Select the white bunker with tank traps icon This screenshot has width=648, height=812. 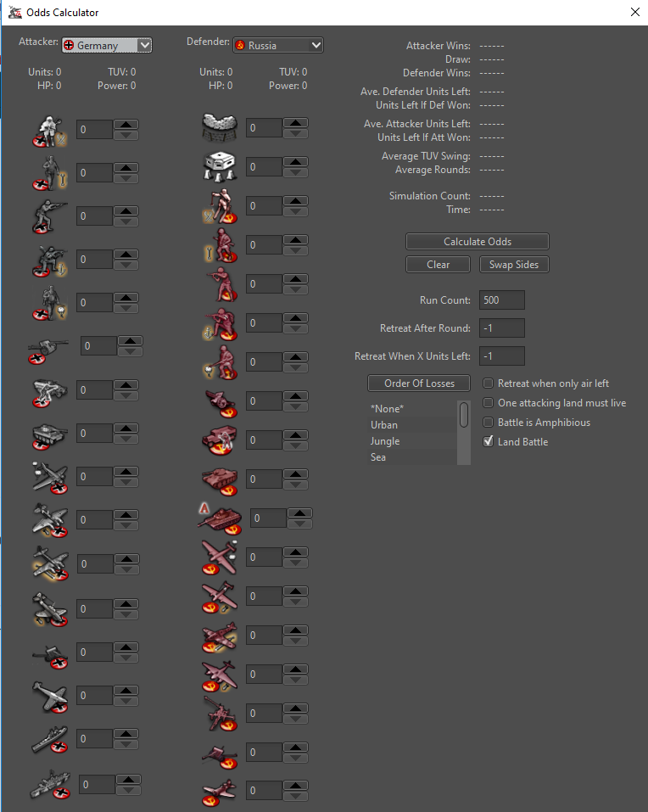tap(220, 167)
